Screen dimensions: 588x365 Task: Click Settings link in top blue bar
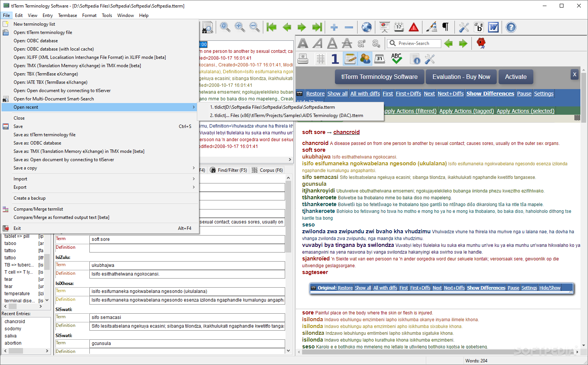pyautogui.click(x=543, y=94)
